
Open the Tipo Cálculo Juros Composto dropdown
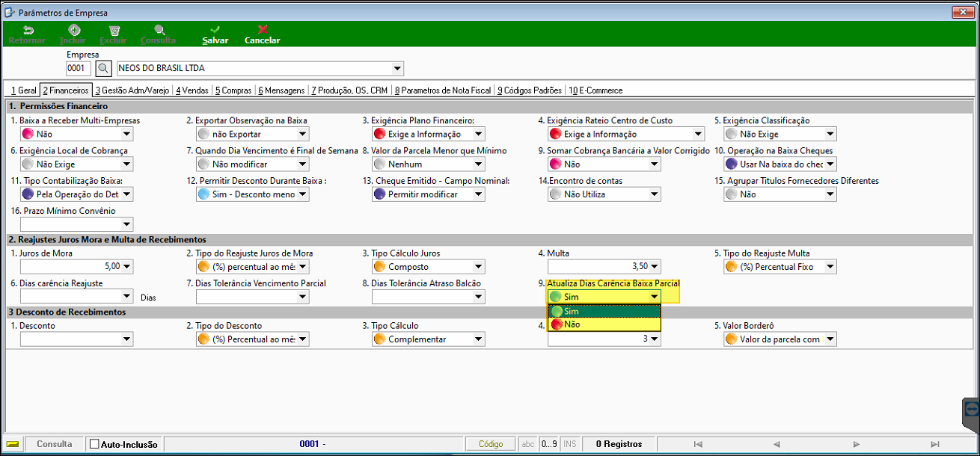pos(428,267)
